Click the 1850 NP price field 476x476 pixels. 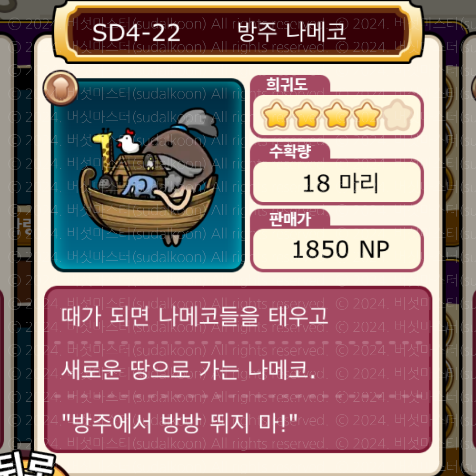(337, 249)
